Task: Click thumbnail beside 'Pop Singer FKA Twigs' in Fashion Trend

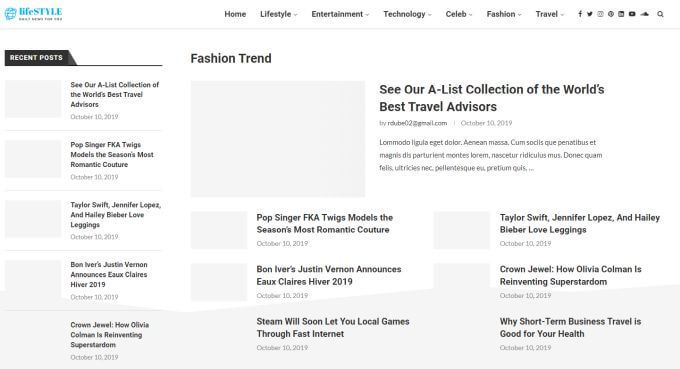Action: [x=219, y=230]
